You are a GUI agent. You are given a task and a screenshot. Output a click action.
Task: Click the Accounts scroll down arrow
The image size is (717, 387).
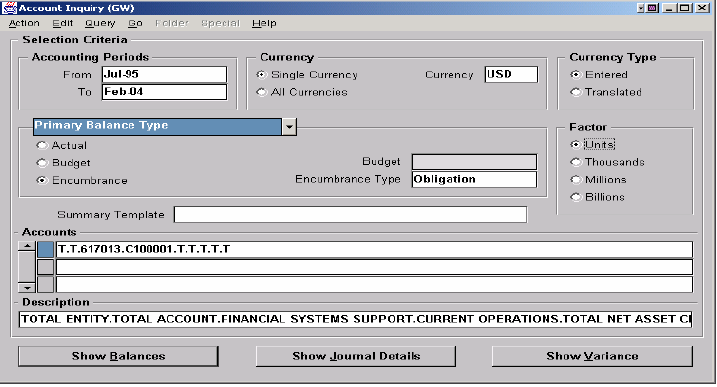[27, 288]
